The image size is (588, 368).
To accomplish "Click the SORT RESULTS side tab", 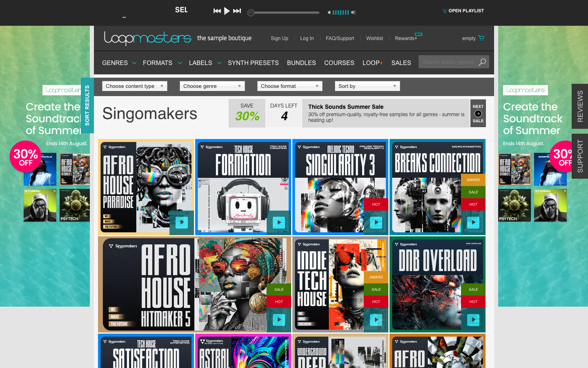I will [x=87, y=105].
